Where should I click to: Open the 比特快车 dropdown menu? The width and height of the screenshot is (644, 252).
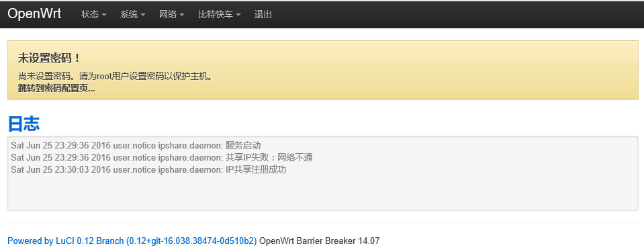click(x=219, y=14)
